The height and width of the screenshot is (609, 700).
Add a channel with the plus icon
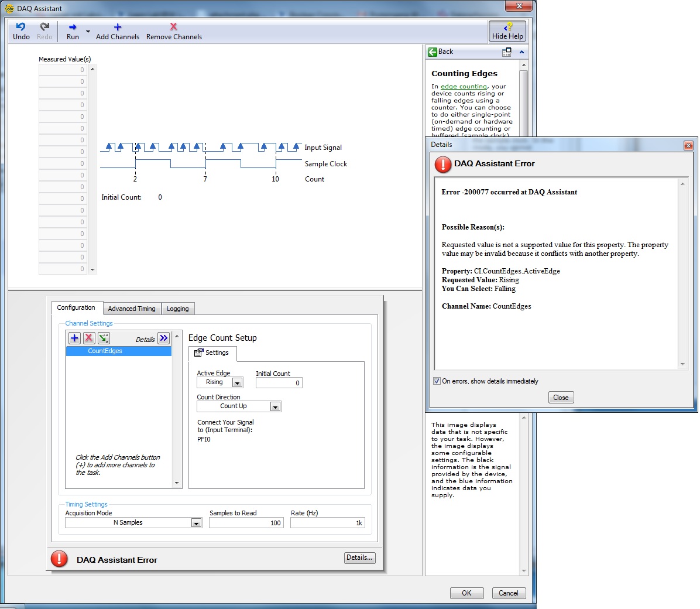pyautogui.click(x=74, y=338)
